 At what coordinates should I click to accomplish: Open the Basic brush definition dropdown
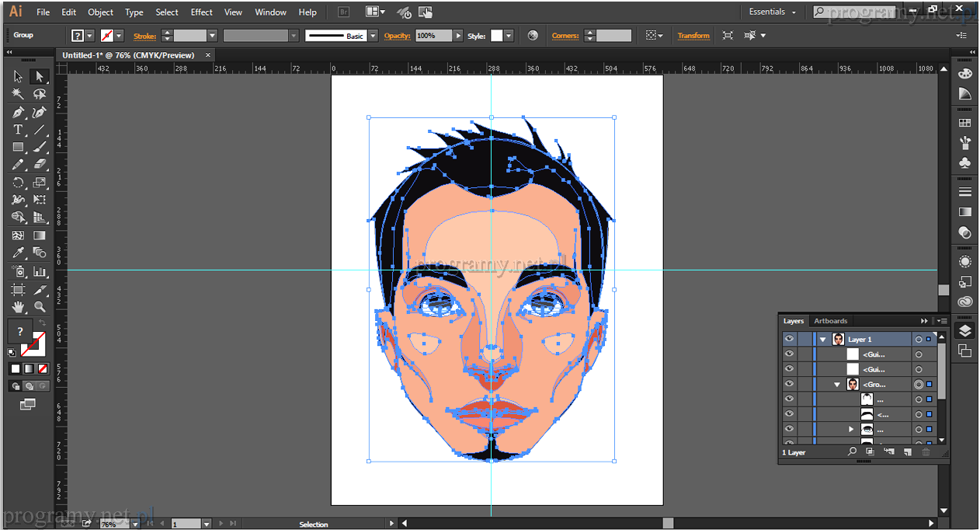click(373, 36)
